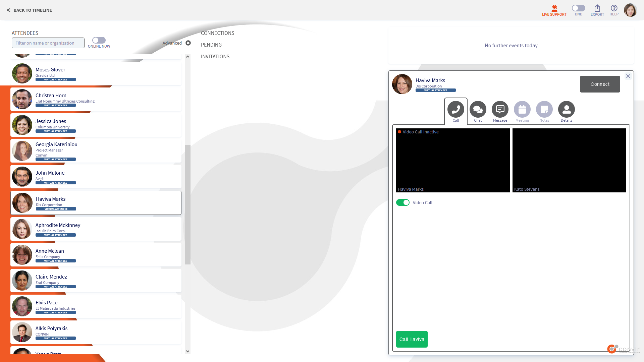
Task: Open the Notes icon
Action: (x=544, y=110)
